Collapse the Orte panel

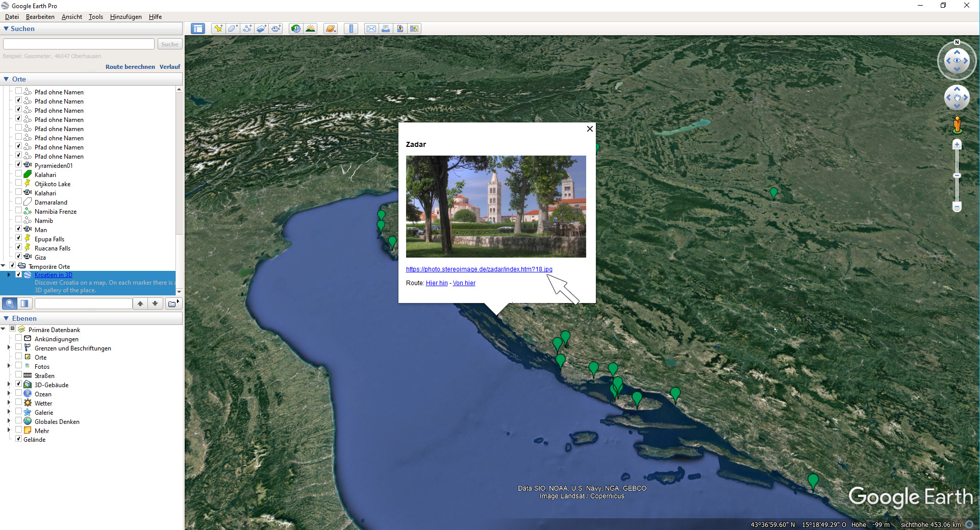click(x=6, y=79)
